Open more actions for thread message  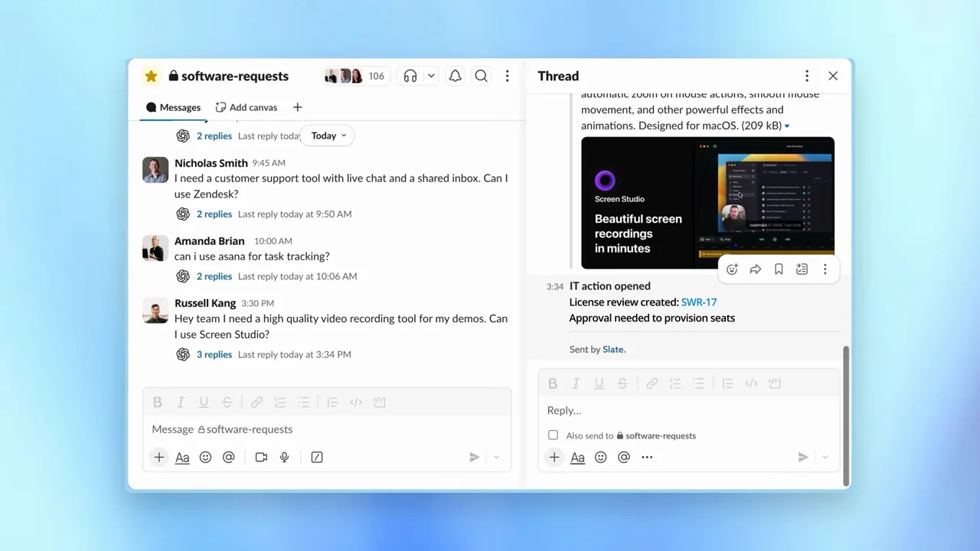(825, 269)
